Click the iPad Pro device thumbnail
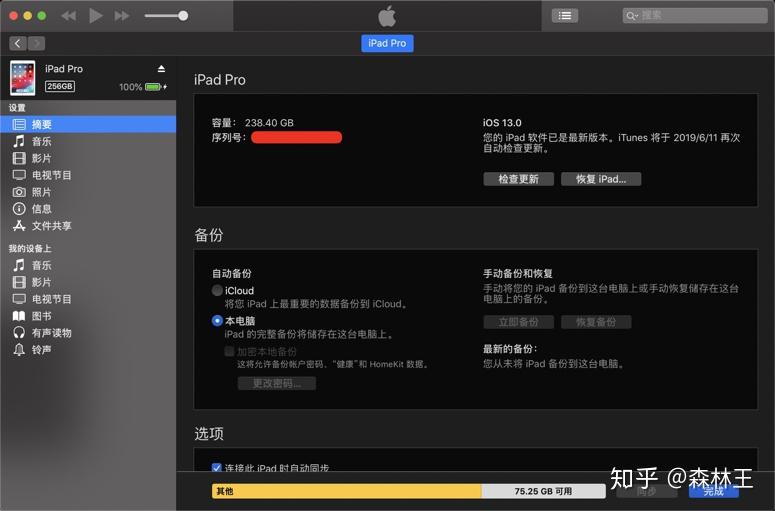Screen dimensions: 775x511 point(22,78)
